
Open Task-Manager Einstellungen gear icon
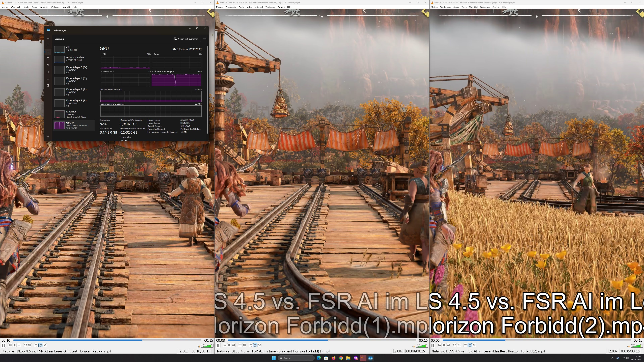[x=48, y=137]
